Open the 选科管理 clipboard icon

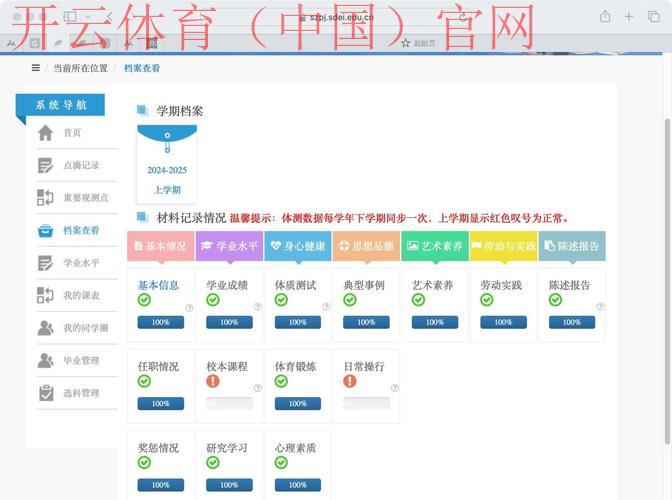[x=46, y=393]
